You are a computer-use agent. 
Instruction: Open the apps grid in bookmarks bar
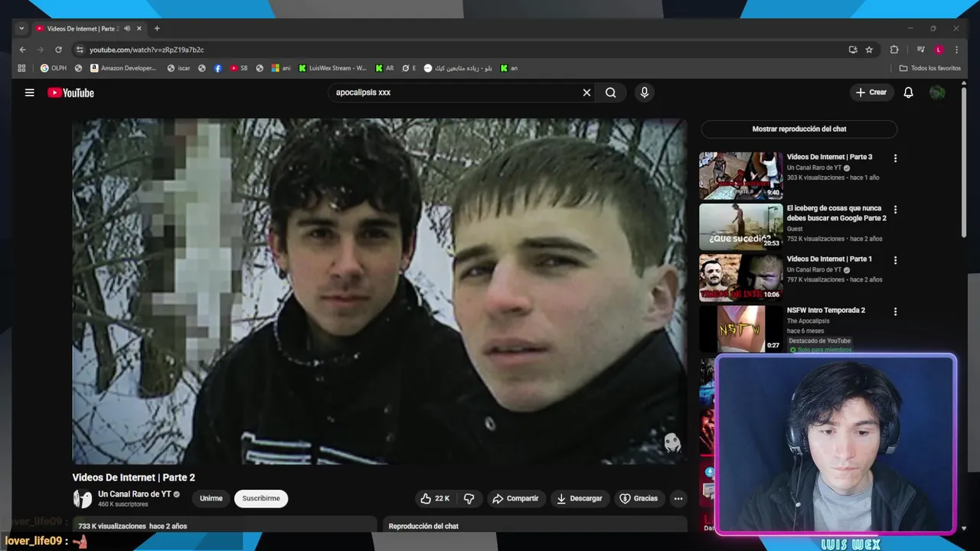[x=21, y=68]
